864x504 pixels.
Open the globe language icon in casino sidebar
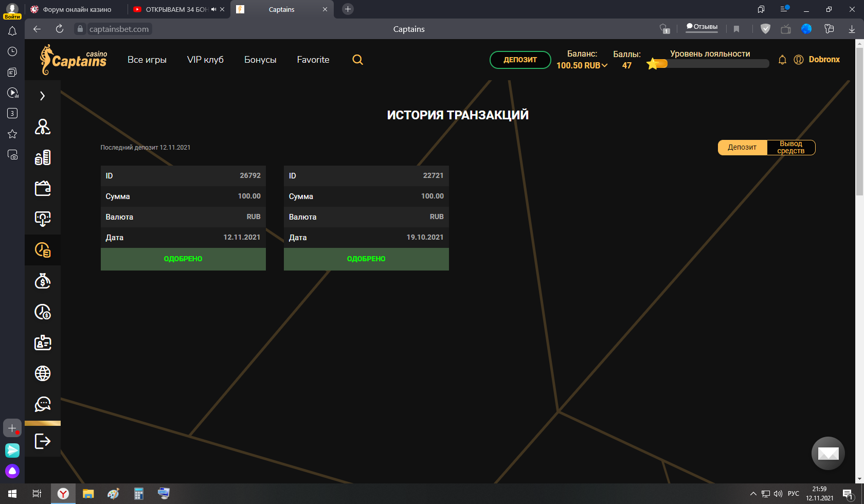[43, 373]
